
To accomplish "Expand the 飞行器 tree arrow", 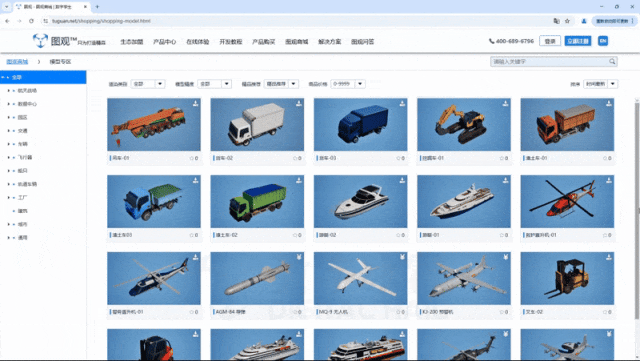I will (x=9, y=157).
